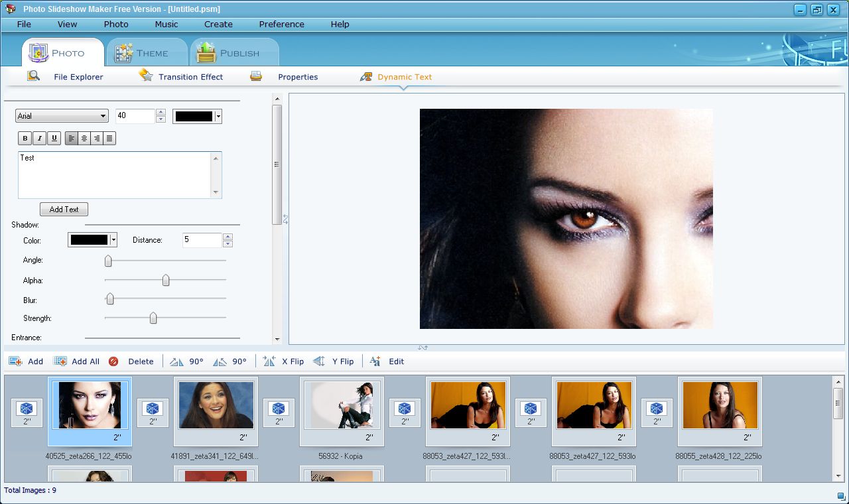
Task: Click the app icon in the title bar
Action: (11, 9)
